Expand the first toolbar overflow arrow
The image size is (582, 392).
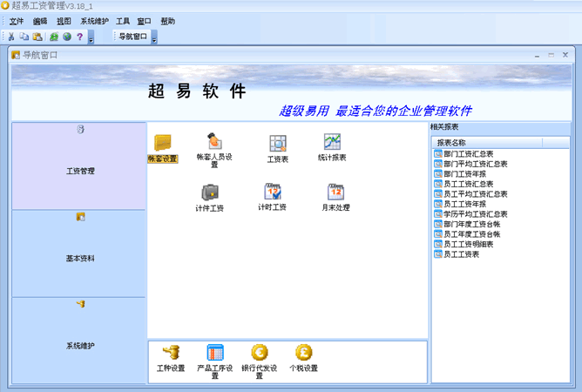[91, 37]
